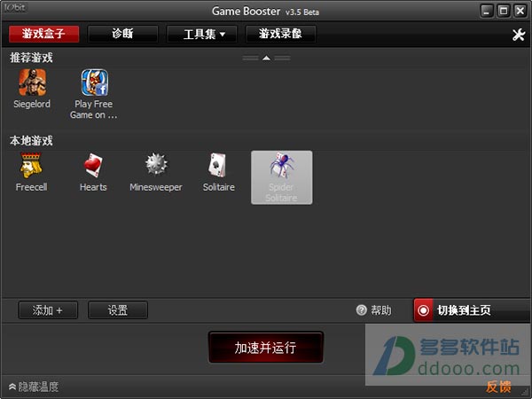Select the Hearts game icon
Viewport: 532px width, 399px height.
click(x=93, y=166)
